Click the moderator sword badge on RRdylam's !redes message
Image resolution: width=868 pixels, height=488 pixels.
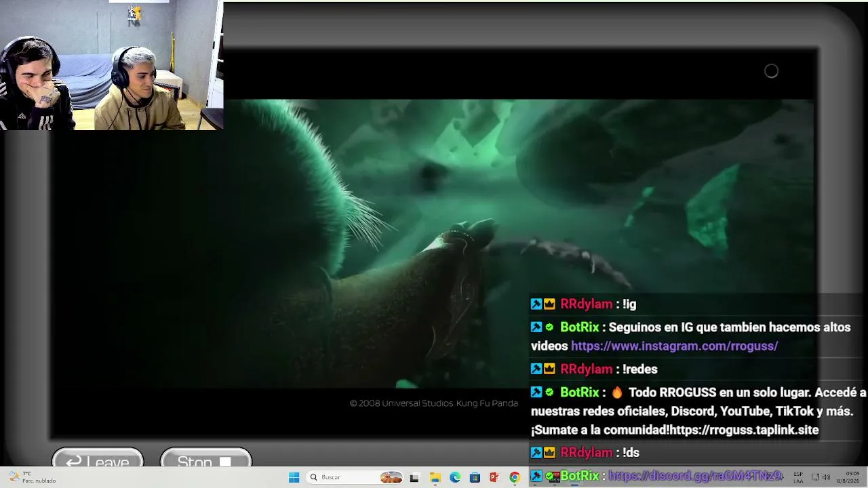coord(536,369)
